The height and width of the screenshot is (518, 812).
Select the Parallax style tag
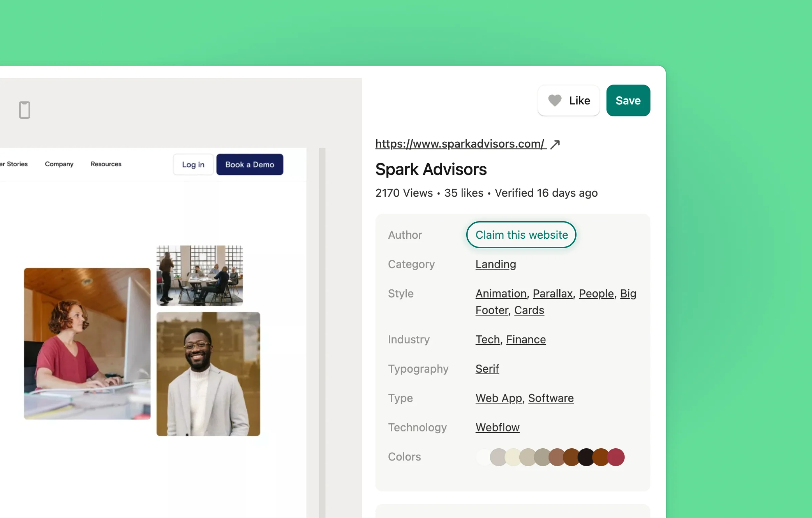pos(553,293)
